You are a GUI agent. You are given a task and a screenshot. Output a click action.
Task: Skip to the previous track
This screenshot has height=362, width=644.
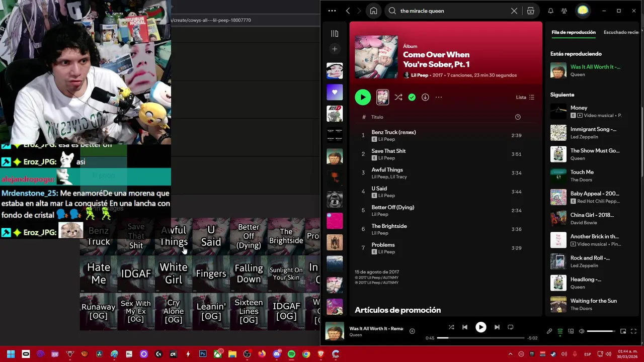click(465, 327)
